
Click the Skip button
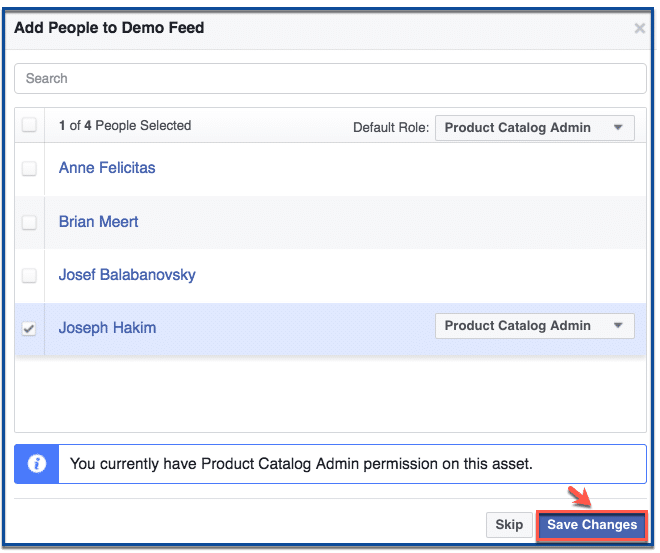(x=509, y=525)
